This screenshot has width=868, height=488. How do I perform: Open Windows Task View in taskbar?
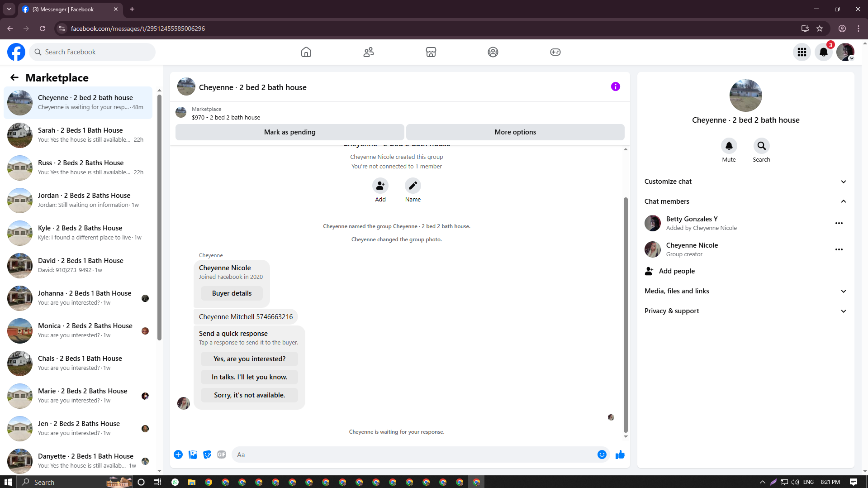point(157,482)
